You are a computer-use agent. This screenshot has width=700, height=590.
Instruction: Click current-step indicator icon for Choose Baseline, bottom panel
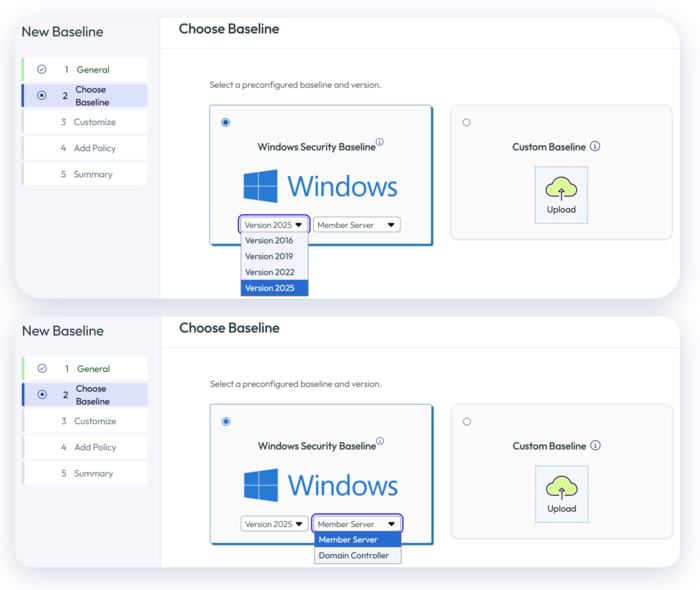pos(42,394)
